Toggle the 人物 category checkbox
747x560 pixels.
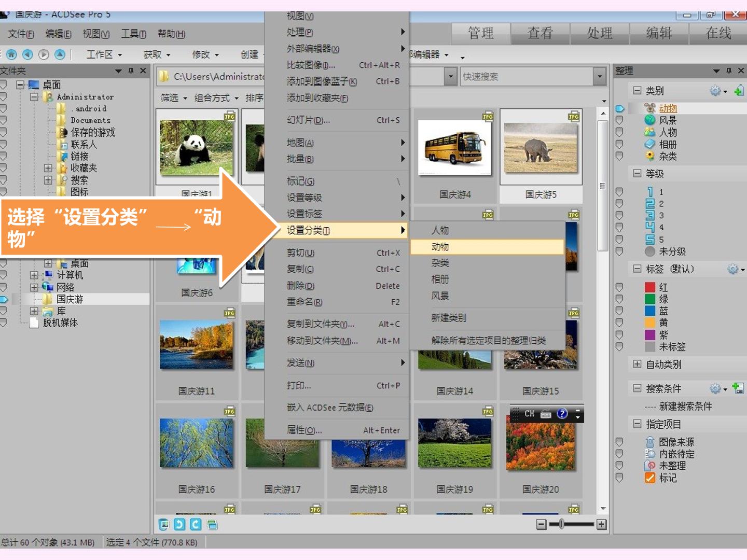[x=619, y=132]
